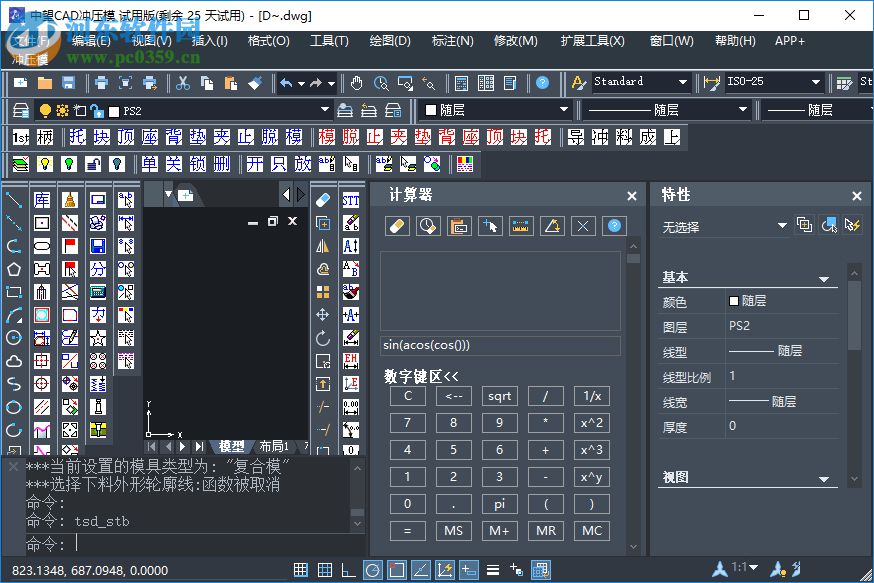874x583 pixels.
Task: Open the calculator's distance measurement tool
Action: tap(520, 226)
